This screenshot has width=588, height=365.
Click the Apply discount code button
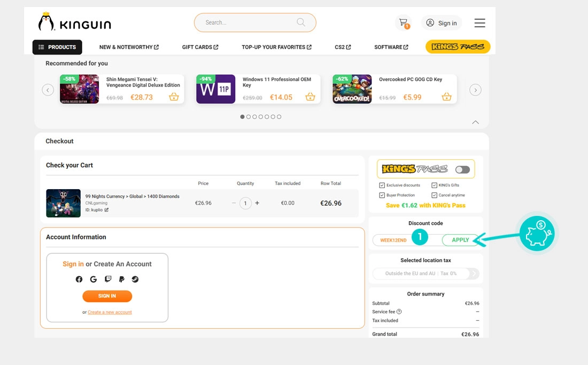pos(460,240)
